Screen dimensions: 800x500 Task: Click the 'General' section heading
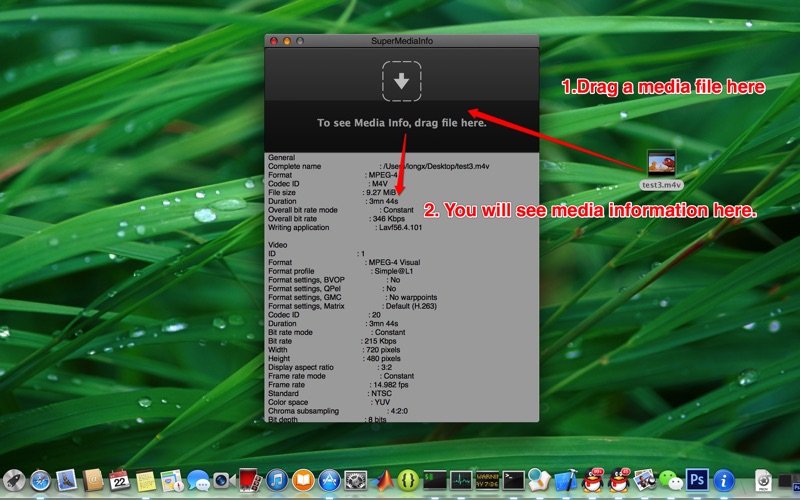pos(282,158)
